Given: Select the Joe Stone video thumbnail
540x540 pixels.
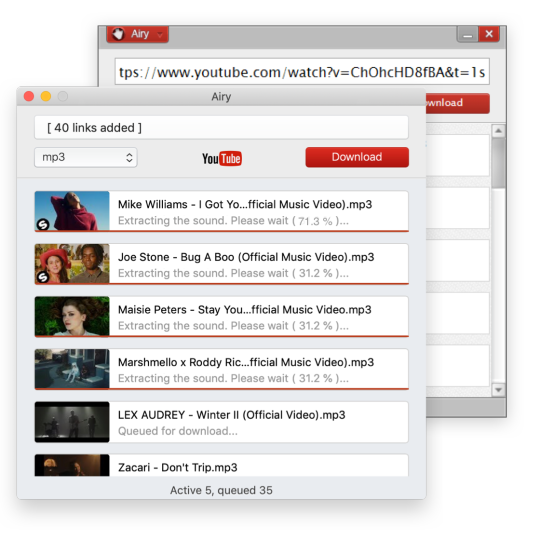Looking at the screenshot, I should coord(72,263).
